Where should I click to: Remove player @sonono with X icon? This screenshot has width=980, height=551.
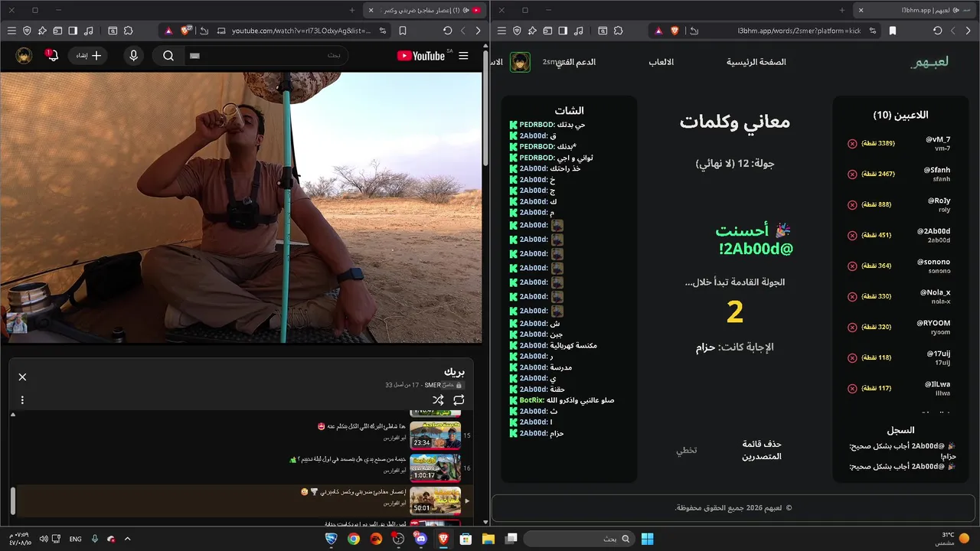coord(852,266)
